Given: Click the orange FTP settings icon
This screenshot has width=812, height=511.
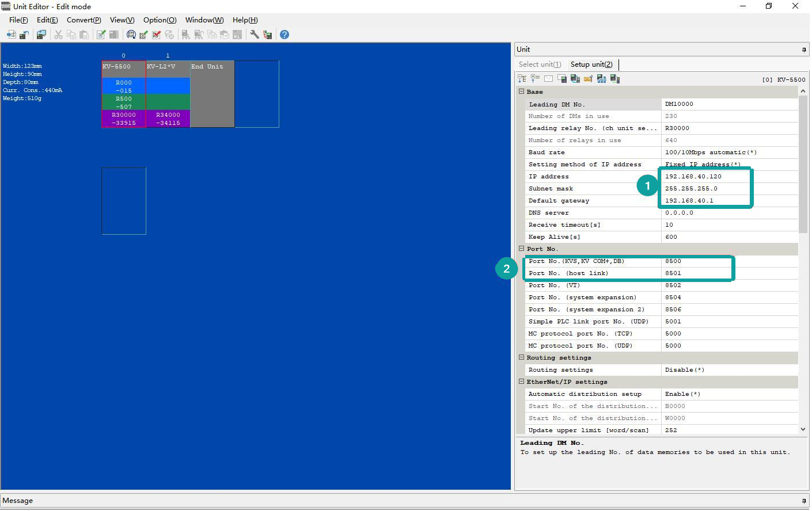Looking at the screenshot, I should (x=588, y=79).
